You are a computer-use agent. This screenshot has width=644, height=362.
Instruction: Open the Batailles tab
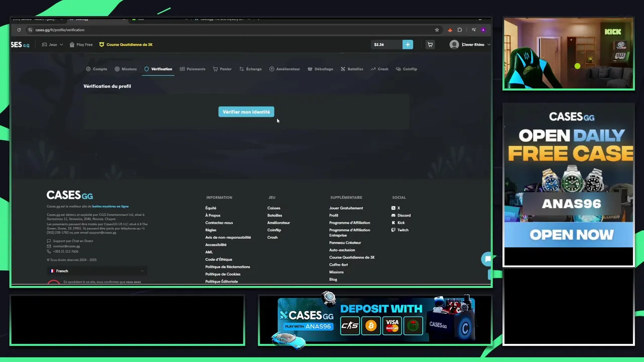[x=352, y=69]
